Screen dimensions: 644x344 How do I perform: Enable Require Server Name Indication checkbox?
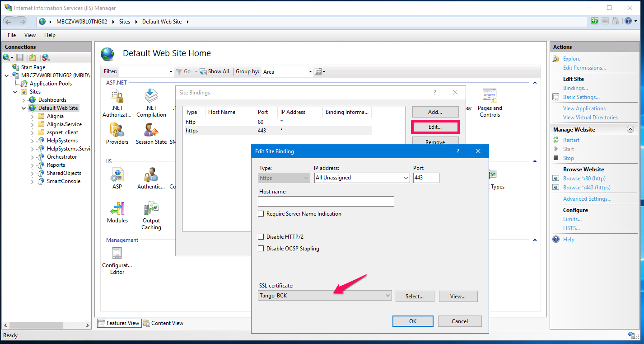[x=261, y=214]
